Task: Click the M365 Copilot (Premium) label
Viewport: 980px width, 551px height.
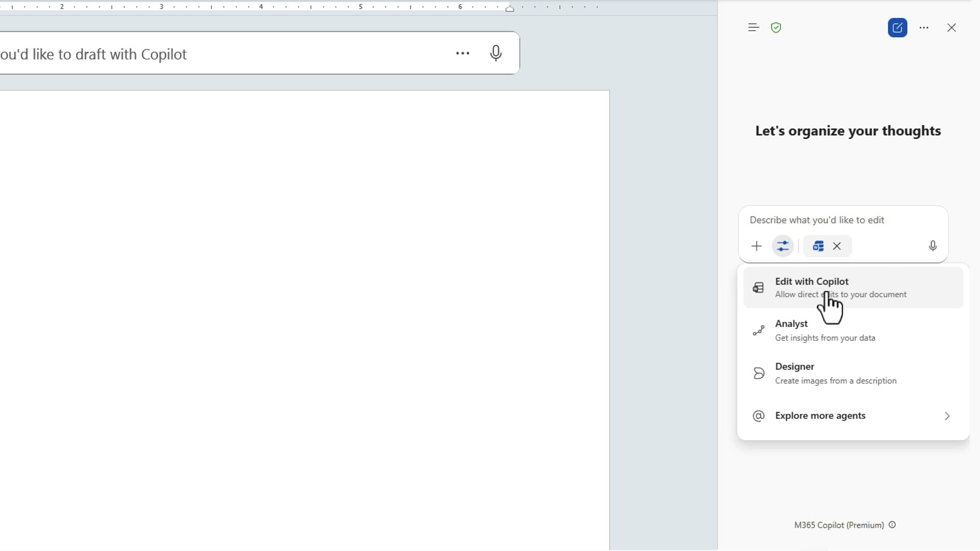Action: (839, 525)
